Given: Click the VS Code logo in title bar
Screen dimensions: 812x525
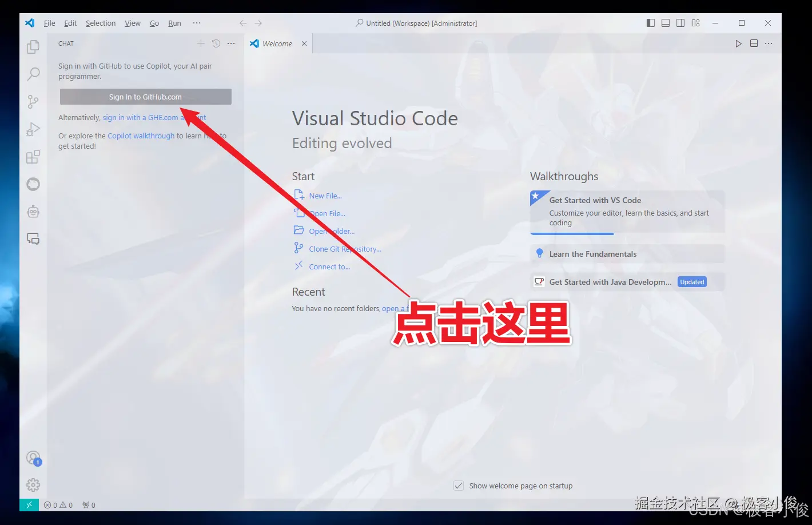Looking at the screenshot, I should 30,23.
